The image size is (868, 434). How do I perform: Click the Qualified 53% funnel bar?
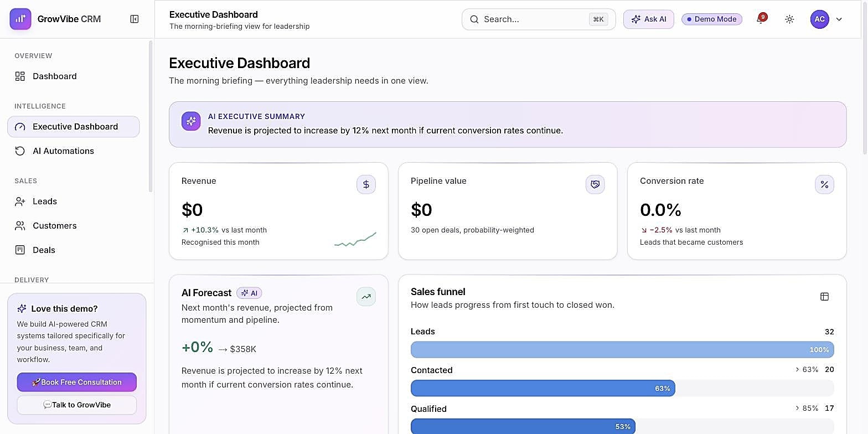tap(523, 426)
